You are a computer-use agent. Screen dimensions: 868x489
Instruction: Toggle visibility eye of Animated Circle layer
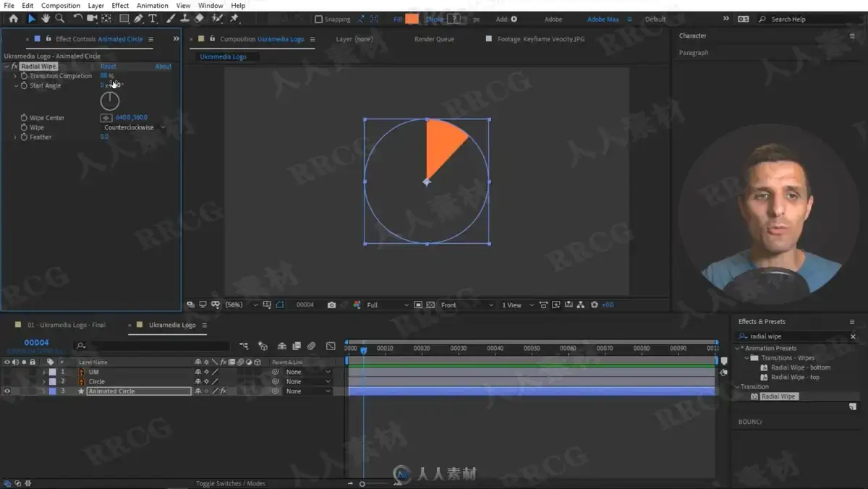point(7,391)
